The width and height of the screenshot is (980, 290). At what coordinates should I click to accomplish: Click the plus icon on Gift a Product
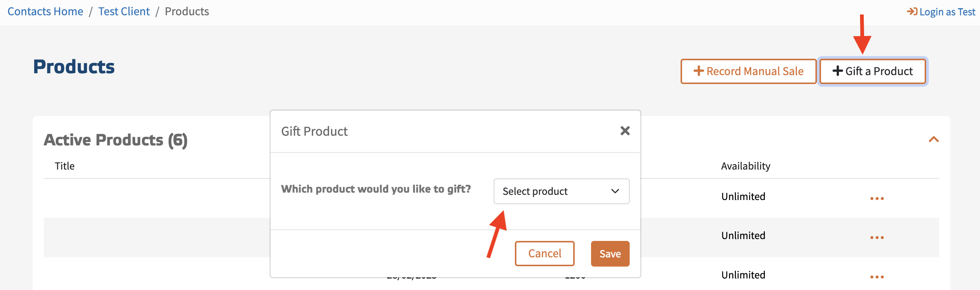[837, 71]
